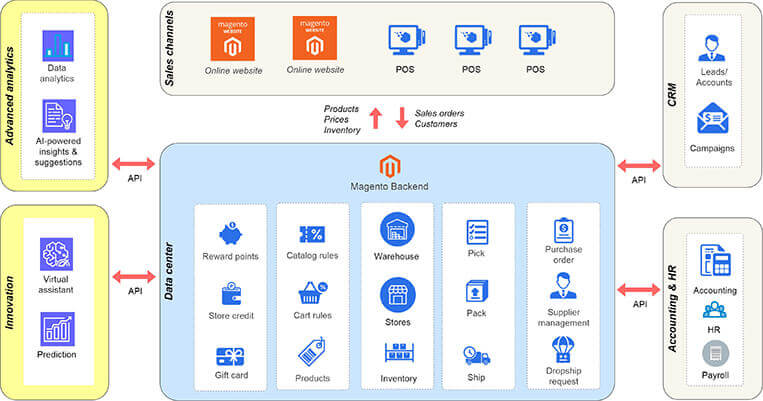
Task: Click the API arrow next to Innovation panel
Action: tap(134, 277)
